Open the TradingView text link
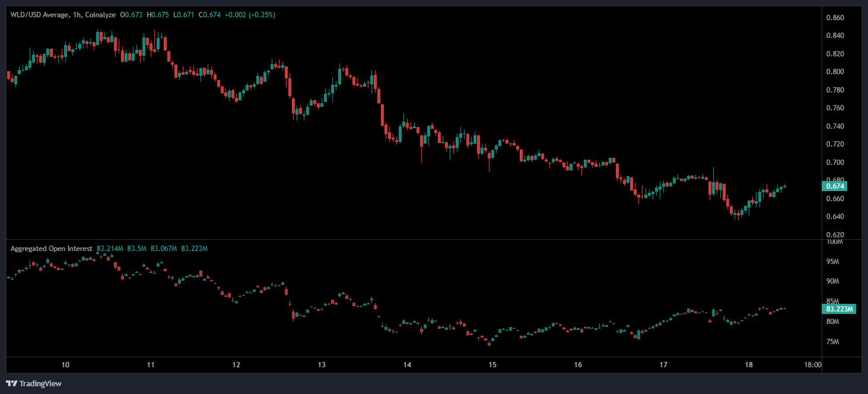Screen dimensions: 868x394 coord(40,384)
